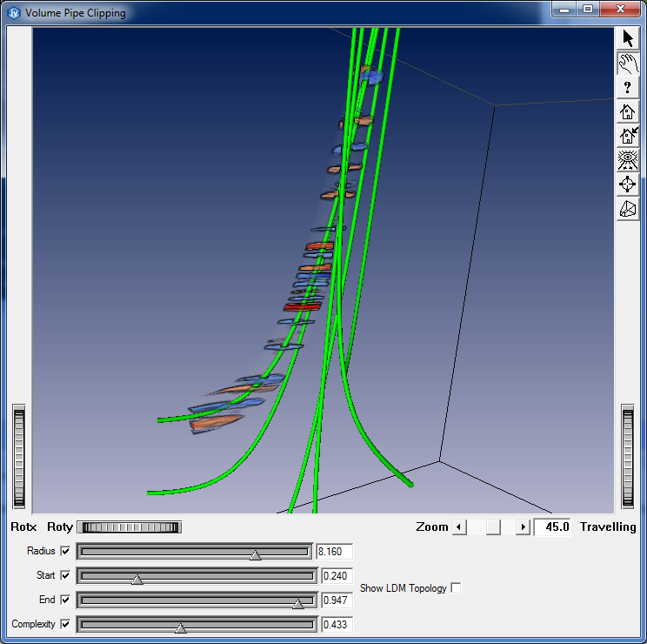Viewport: 647px width, 644px height.
Task: Uncheck the Radius checkbox
Action: tap(65, 551)
